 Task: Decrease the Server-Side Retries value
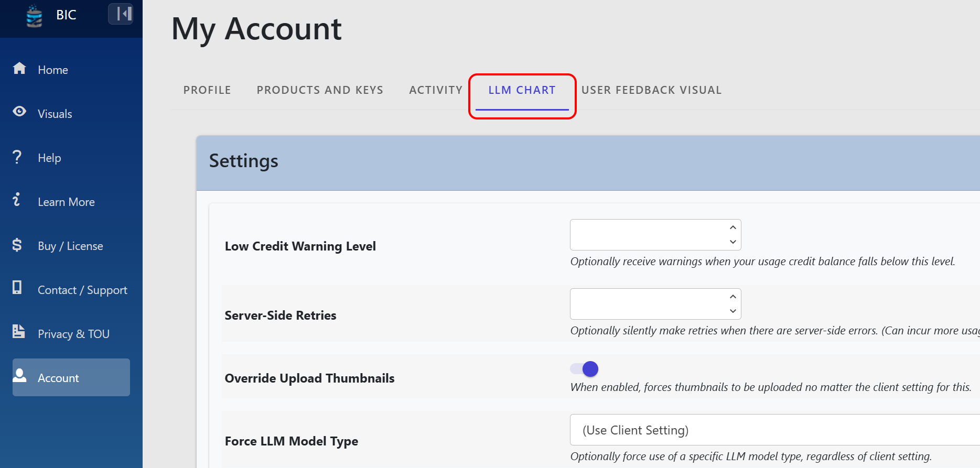pyautogui.click(x=733, y=311)
